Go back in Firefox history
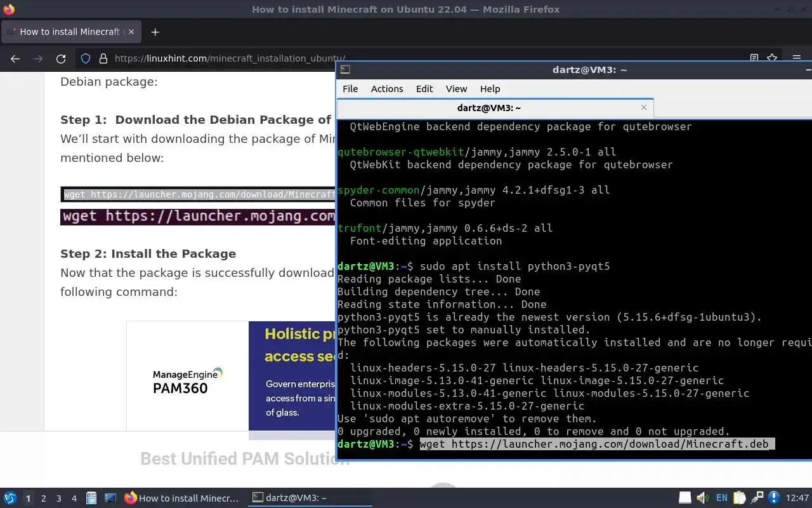The height and width of the screenshot is (508, 812). coord(15,58)
